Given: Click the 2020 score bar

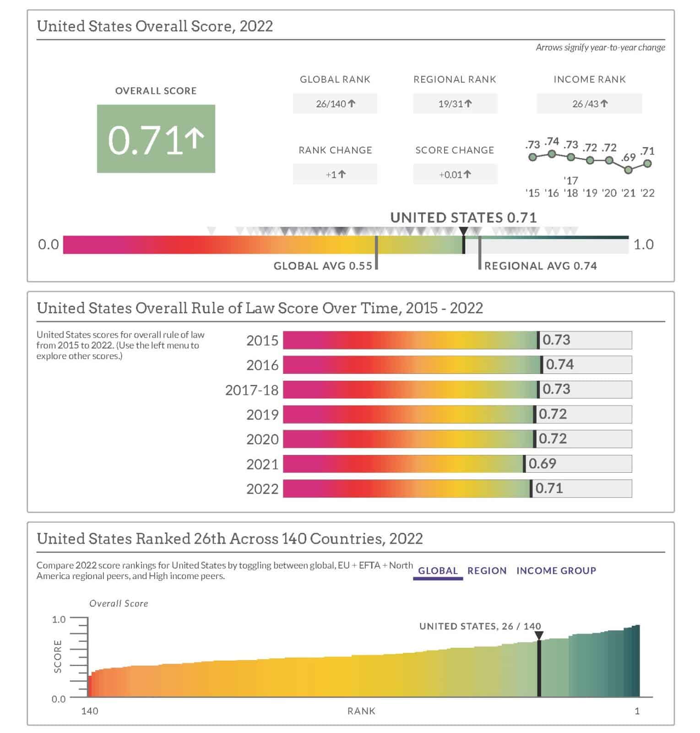Looking at the screenshot, I should (457, 439).
